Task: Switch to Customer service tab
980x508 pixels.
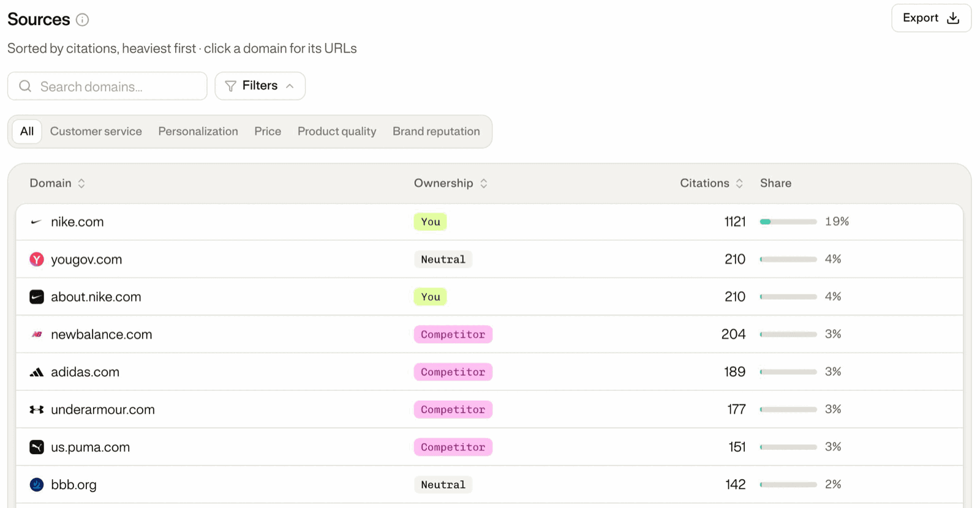Action: click(x=96, y=131)
